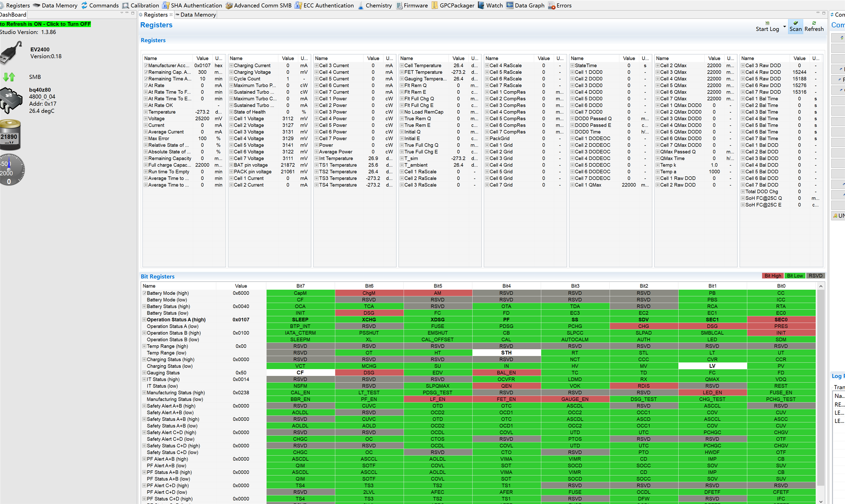Expand the Gauging Status bit row
This screenshot has height=504, width=845.
coord(144,373)
